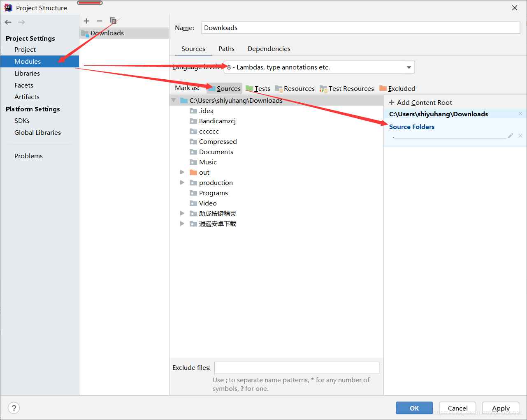Mark folder as Sources
The image size is (527, 420).
pyautogui.click(x=224, y=88)
